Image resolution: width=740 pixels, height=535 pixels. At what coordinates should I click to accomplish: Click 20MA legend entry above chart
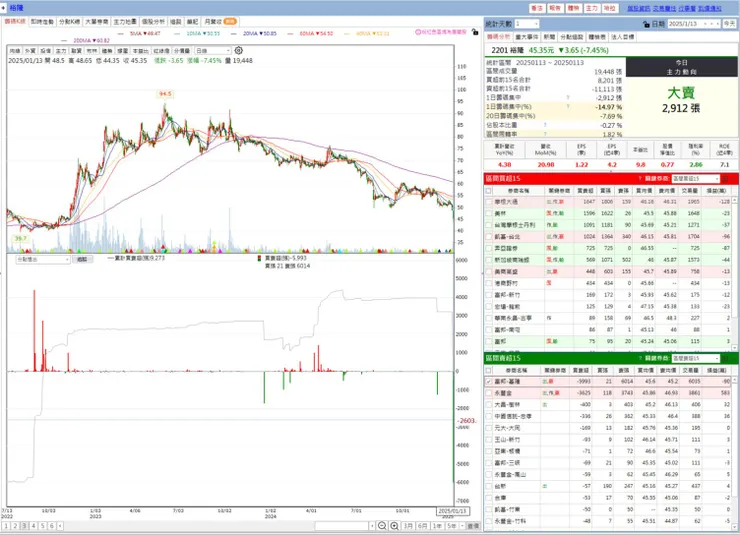259,33
